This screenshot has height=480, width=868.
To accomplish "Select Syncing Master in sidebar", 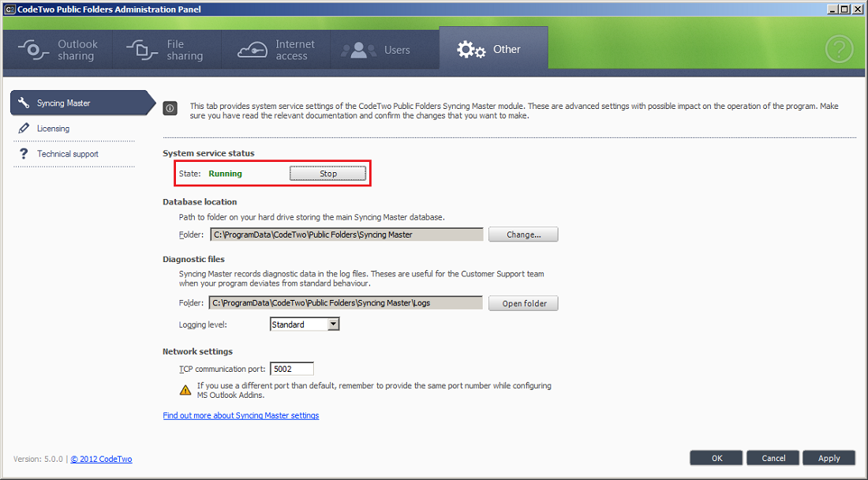I will [x=83, y=103].
